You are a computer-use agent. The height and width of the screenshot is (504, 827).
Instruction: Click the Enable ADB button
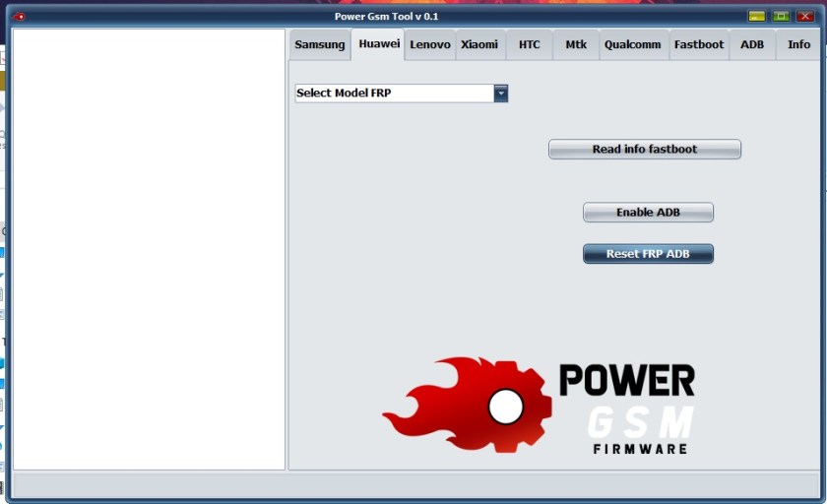(x=648, y=213)
